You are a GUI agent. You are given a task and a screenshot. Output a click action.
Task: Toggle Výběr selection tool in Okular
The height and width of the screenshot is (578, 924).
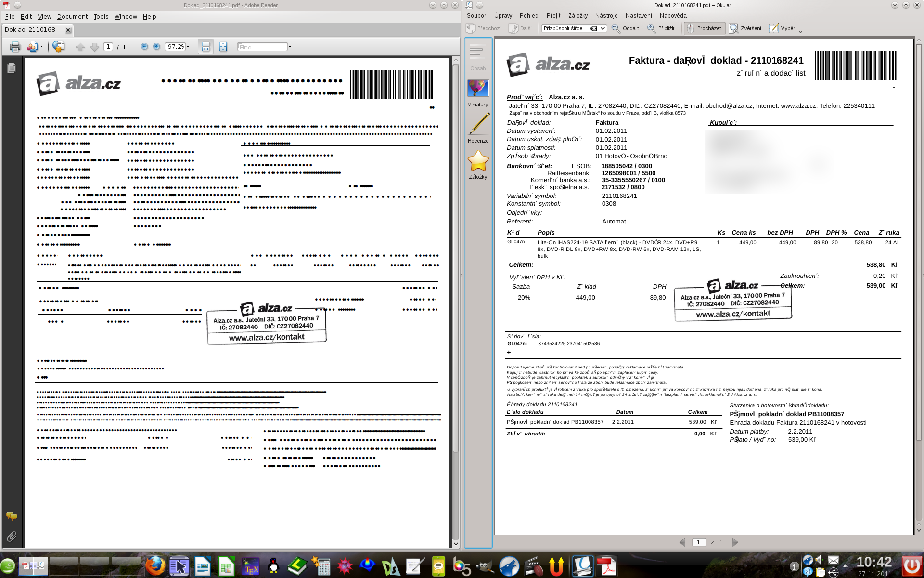(782, 28)
